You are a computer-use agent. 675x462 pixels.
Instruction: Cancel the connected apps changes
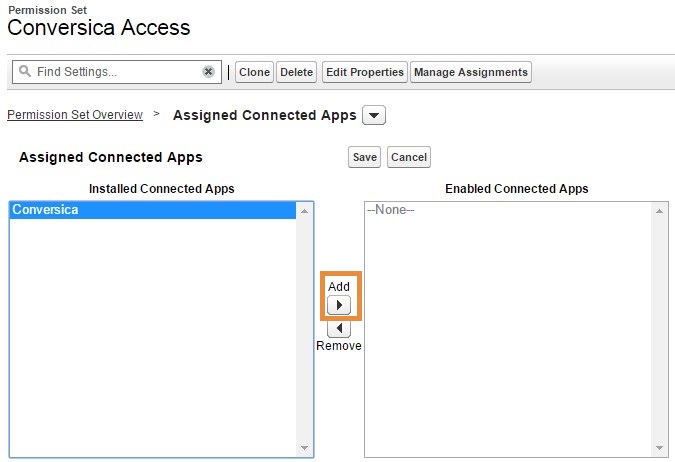click(x=409, y=157)
